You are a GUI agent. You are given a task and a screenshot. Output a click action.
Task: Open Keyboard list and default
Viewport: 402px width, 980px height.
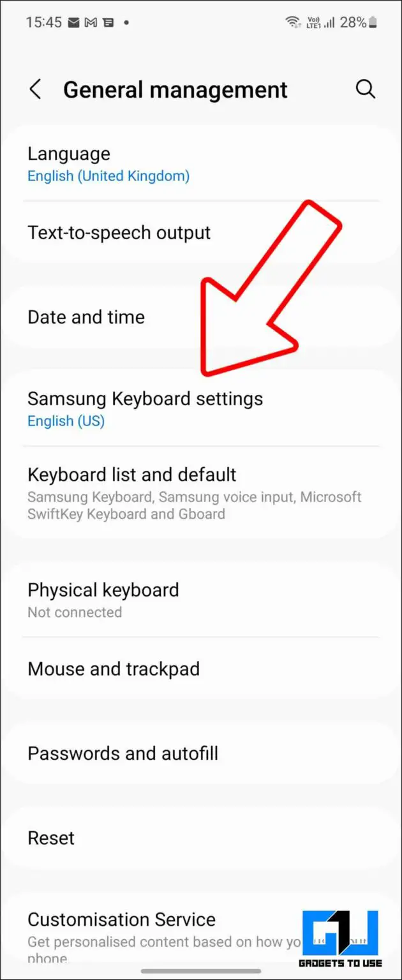131,475
